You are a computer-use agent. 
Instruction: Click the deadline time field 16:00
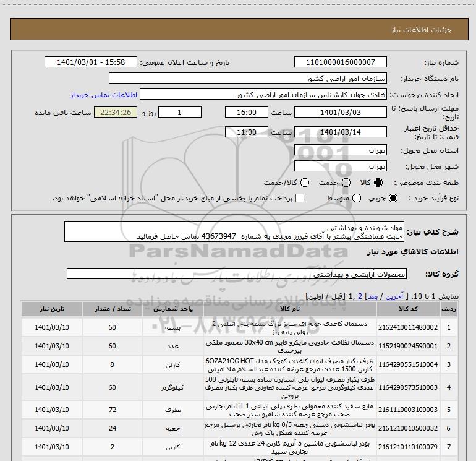(247, 112)
